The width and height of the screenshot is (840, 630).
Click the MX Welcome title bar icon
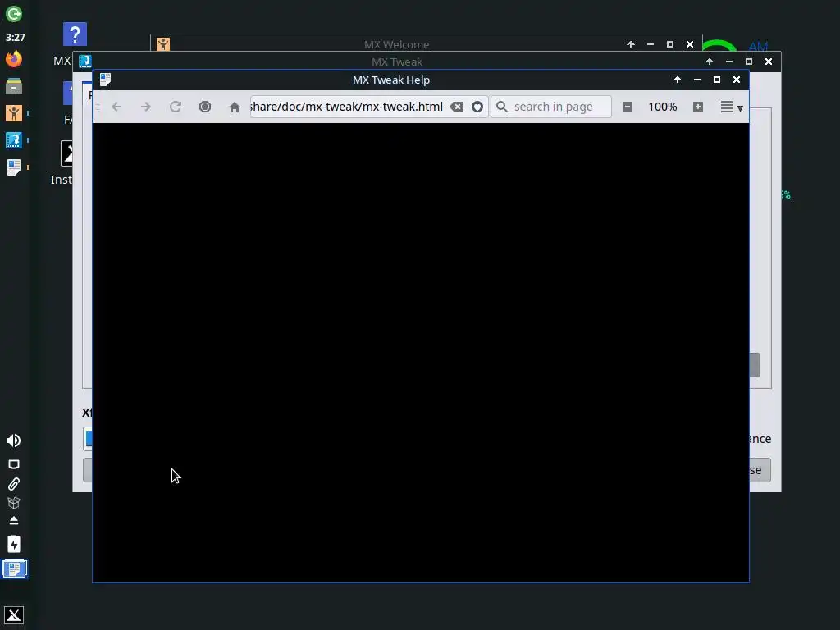[163, 44]
